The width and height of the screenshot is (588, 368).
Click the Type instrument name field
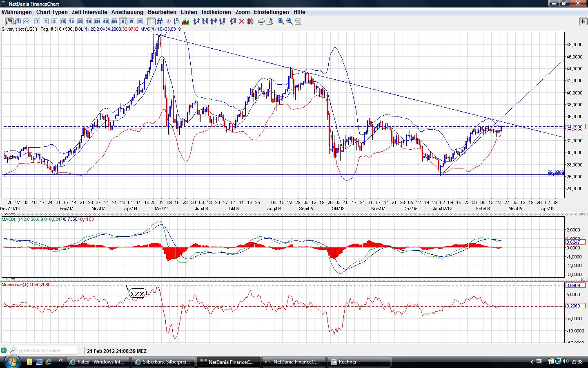tap(46, 350)
